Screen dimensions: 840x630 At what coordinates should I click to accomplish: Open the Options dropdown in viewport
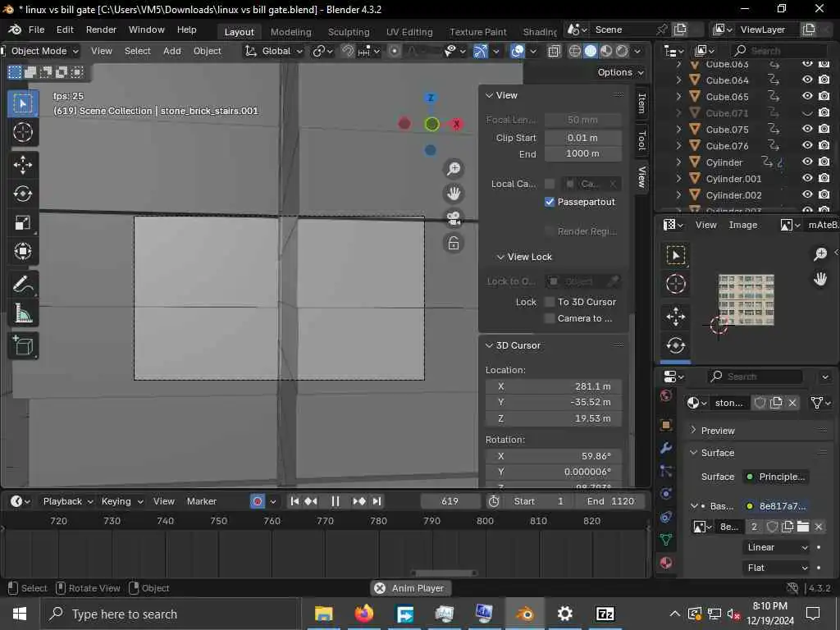(x=620, y=72)
